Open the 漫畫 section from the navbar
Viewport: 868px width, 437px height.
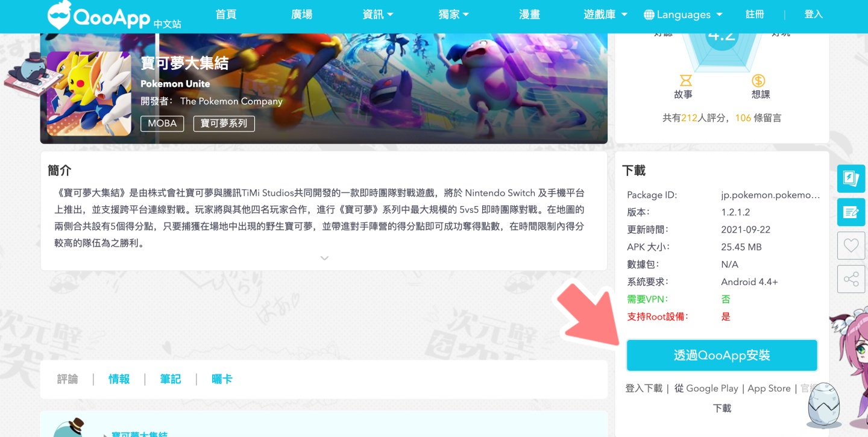[529, 14]
